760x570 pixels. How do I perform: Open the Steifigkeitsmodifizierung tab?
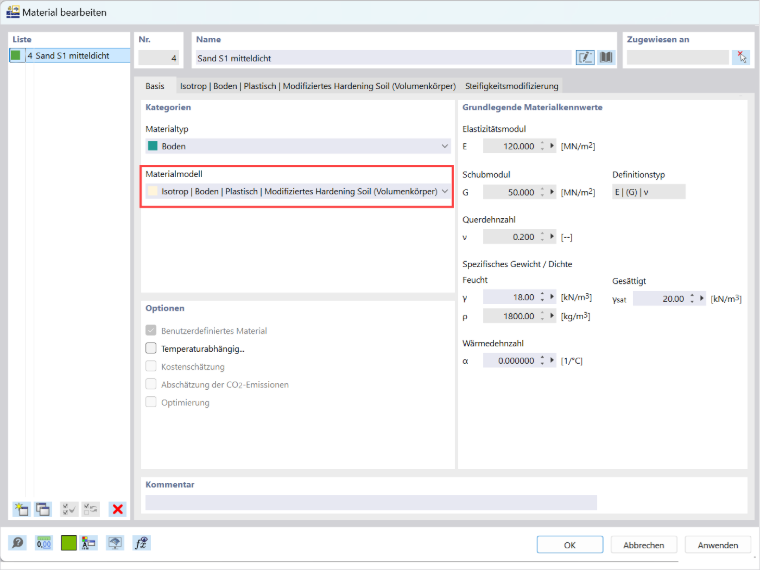(512, 86)
